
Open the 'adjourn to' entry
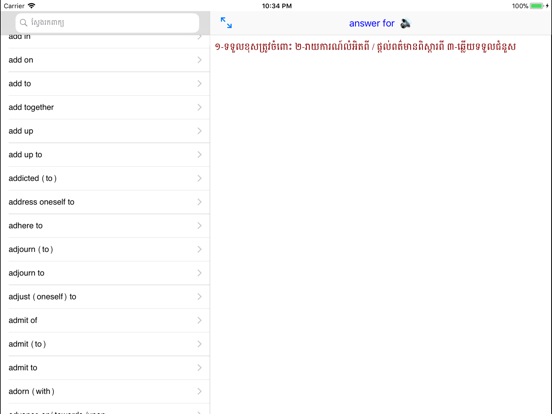pyautogui.click(x=105, y=273)
